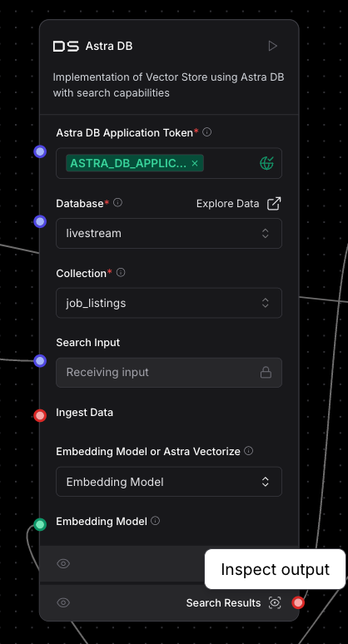This screenshot has height=644, width=348.
Task: Remove the ASTRA_DB_APPLIC... variable tag
Action: point(195,163)
